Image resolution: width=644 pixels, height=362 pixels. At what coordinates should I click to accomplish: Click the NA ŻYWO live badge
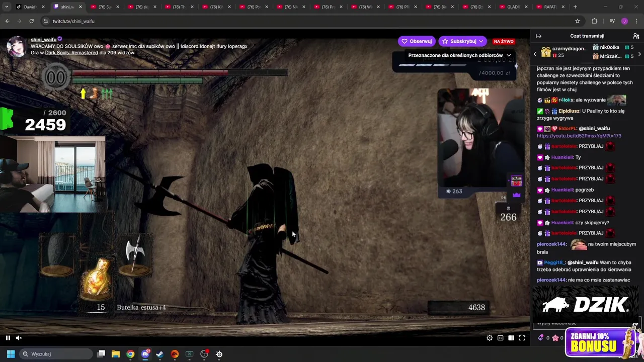[x=504, y=41]
